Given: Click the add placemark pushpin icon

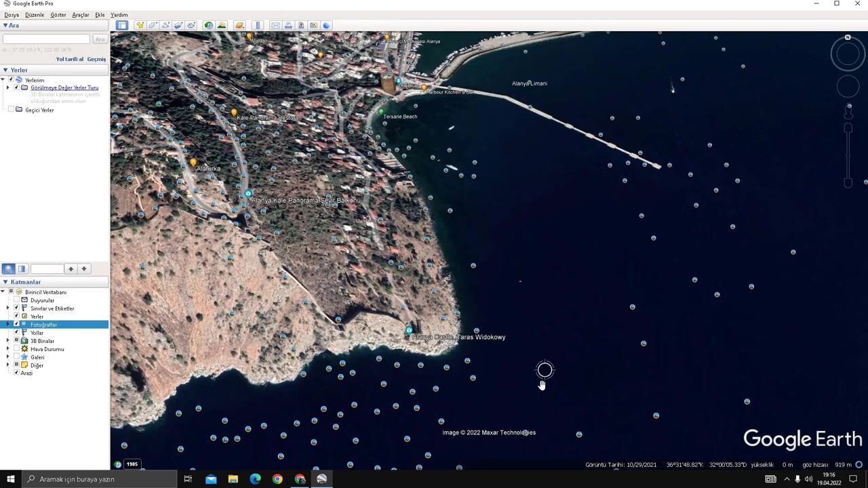Looking at the screenshot, I should (140, 25).
